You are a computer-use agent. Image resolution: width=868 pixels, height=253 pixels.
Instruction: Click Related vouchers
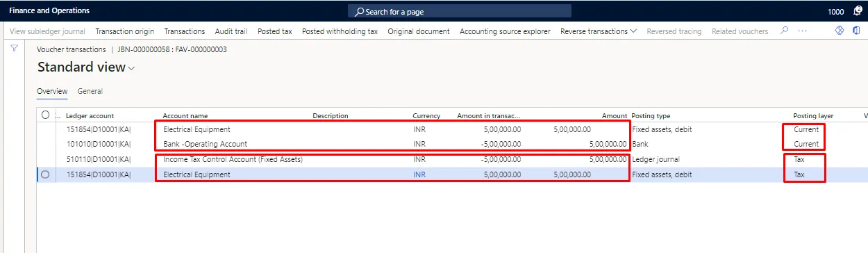click(x=740, y=31)
